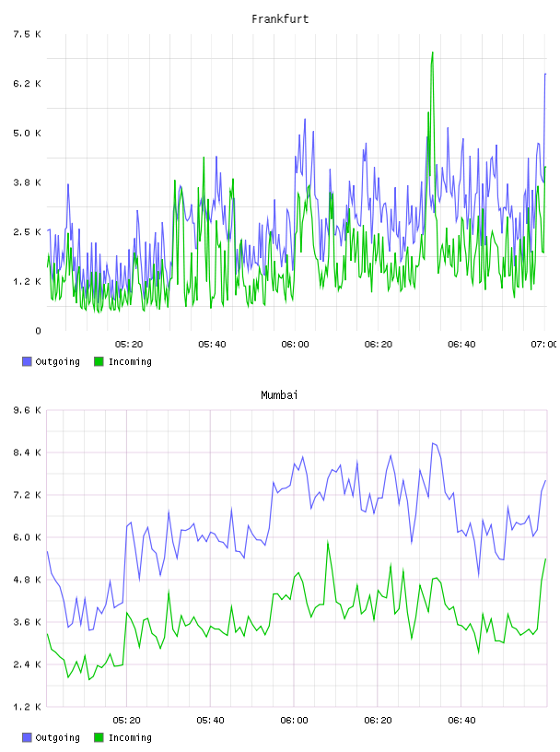Click the final blue Outgoing spike at Frankfurt 07:00
This screenshot has width=560, height=752.
point(545,76)
